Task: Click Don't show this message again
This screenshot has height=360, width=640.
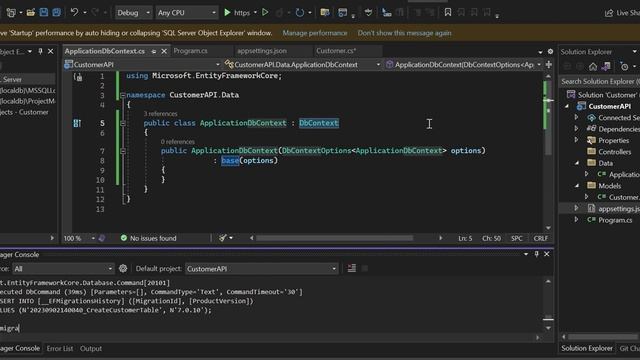Action: (x=404, y=33)
